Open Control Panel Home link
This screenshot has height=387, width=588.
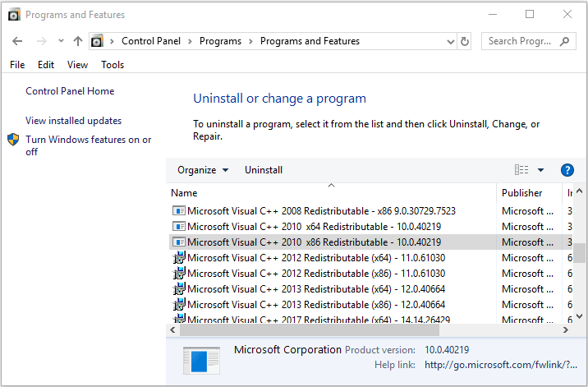point(70,91)
